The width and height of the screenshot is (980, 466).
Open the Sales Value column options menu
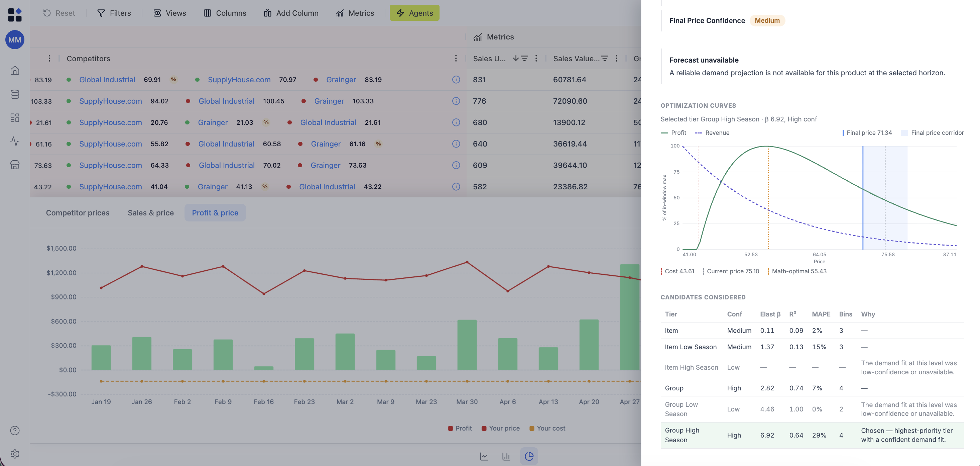point(616,58)
